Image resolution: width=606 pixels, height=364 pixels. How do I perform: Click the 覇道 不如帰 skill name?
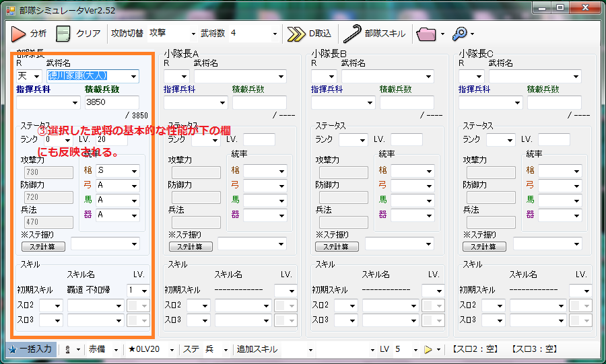(x=88, y=290)
